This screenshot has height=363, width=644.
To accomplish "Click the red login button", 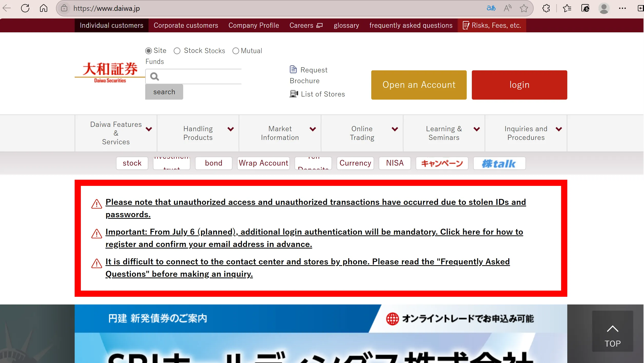I will click(x=519, y=85).
